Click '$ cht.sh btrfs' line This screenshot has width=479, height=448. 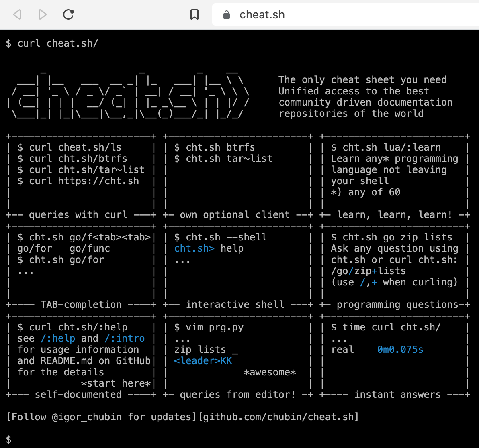click(x=215, y=147)
